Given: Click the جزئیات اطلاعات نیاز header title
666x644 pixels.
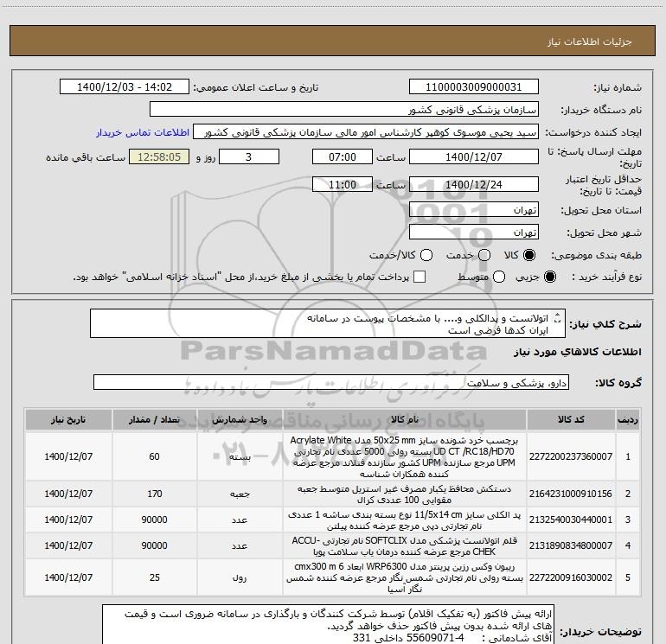Looking at the screenshot, I should 590,41.
